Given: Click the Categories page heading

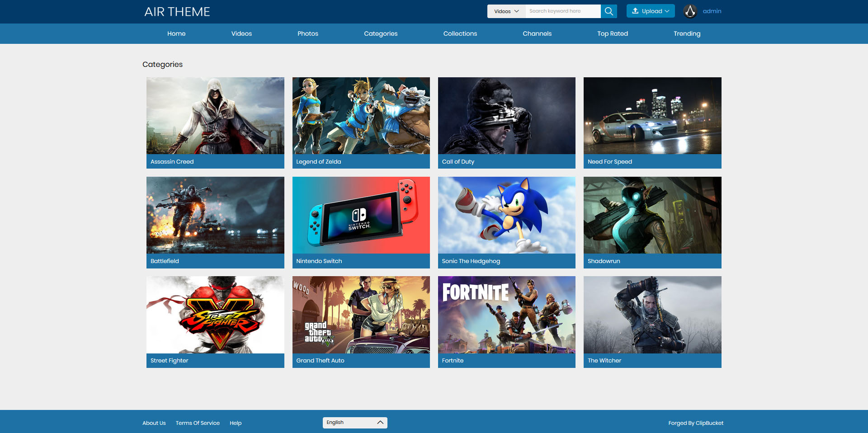Looking at the screenshot, I should [162, 64].
